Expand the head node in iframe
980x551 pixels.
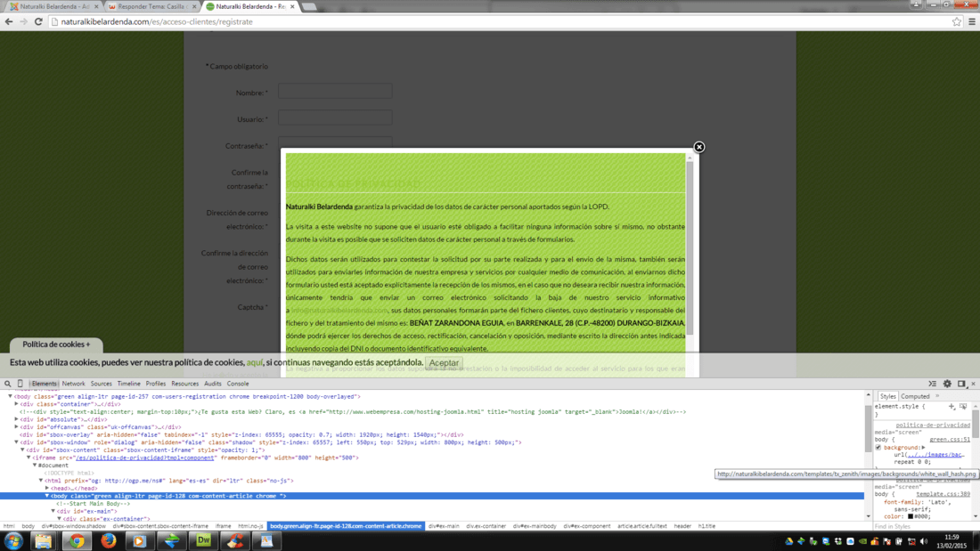[x=47, y=488]
